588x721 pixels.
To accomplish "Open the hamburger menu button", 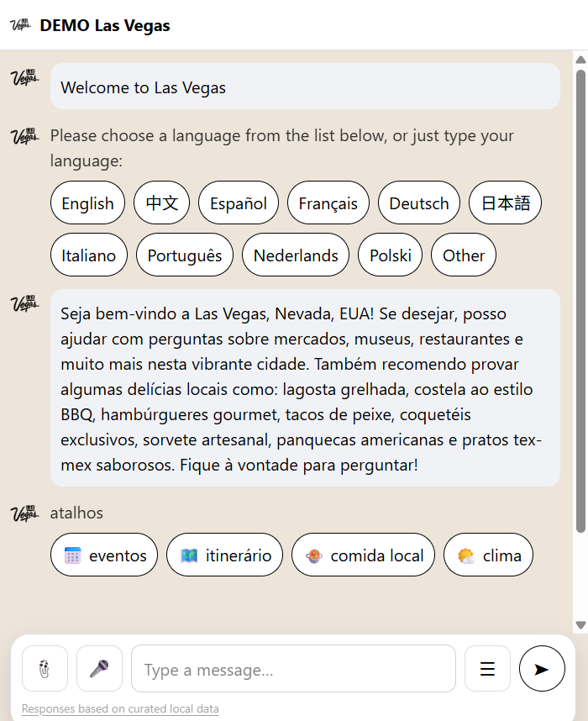I will (x=487, y=669).
